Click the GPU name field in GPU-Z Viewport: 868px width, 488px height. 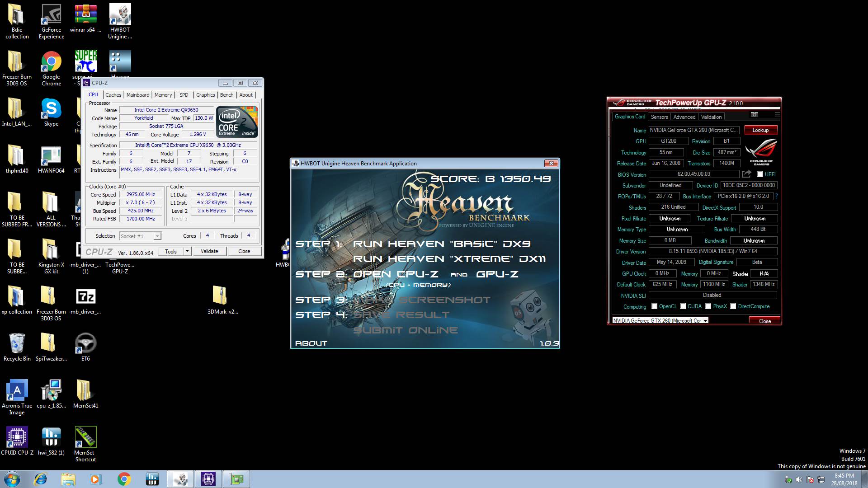point(694,130)
